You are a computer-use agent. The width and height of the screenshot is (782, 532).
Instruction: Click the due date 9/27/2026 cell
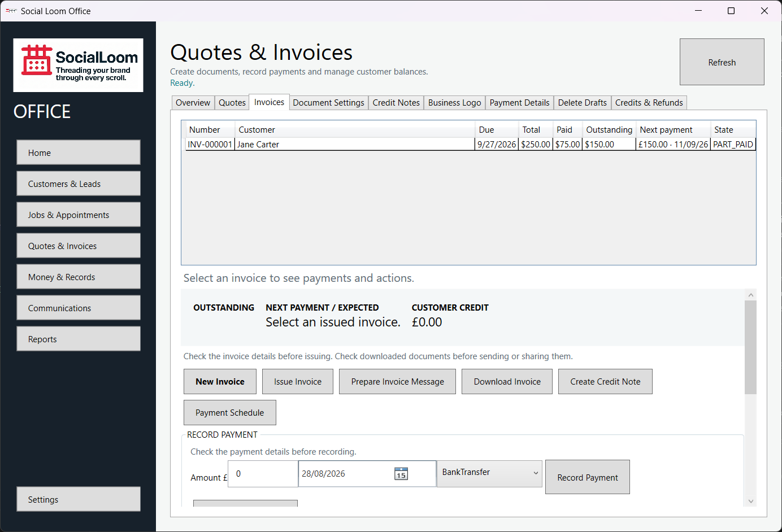tap(497, 145)
